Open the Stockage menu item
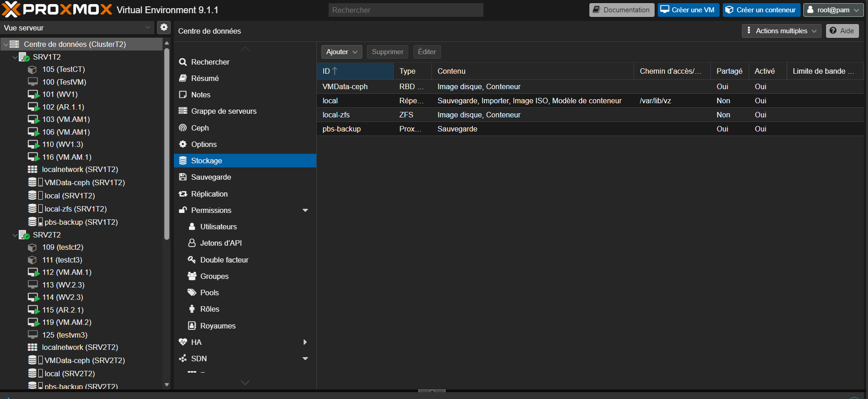Screen dimensions: 868x399 click(245, 161)
